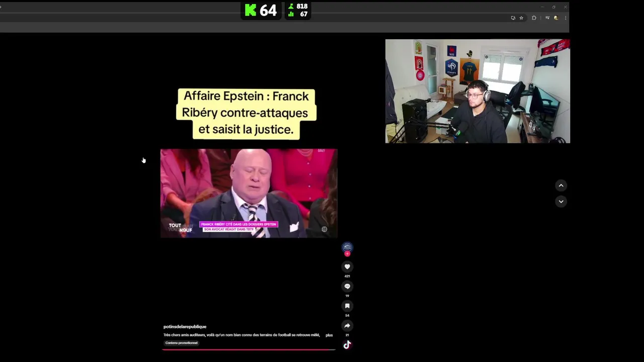
Task: Click the saved count '54'
Action: pyautogui.click(x=347, y=315)
